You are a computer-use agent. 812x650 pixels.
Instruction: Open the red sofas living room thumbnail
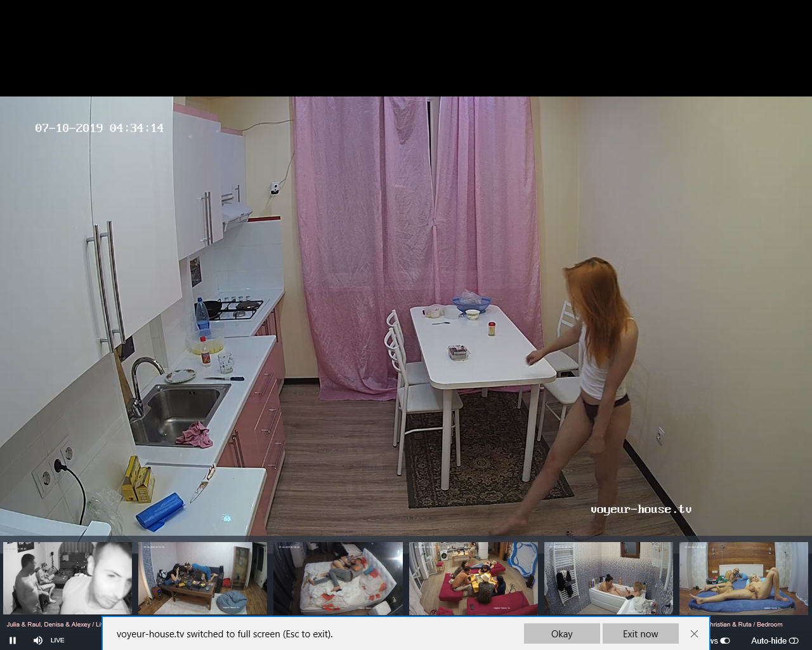click(x=473, y=578)
